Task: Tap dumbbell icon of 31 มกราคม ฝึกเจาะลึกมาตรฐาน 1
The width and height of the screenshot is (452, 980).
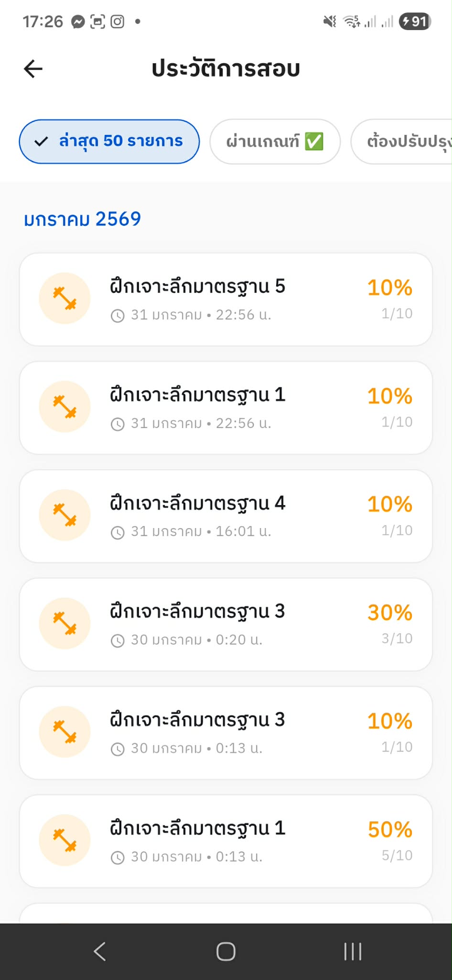Action: click(x=65, y=407)
